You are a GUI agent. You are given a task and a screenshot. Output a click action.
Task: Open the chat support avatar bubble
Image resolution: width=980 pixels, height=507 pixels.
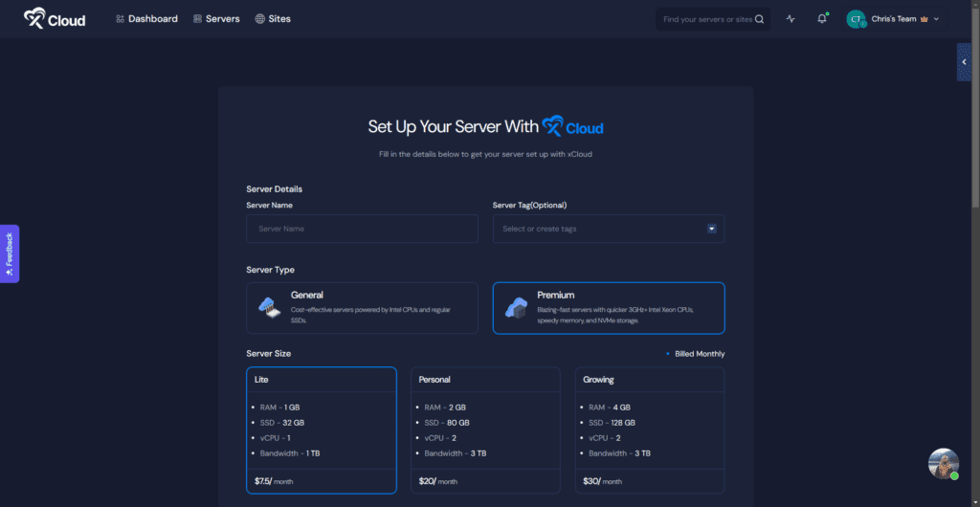coord(944,464)
